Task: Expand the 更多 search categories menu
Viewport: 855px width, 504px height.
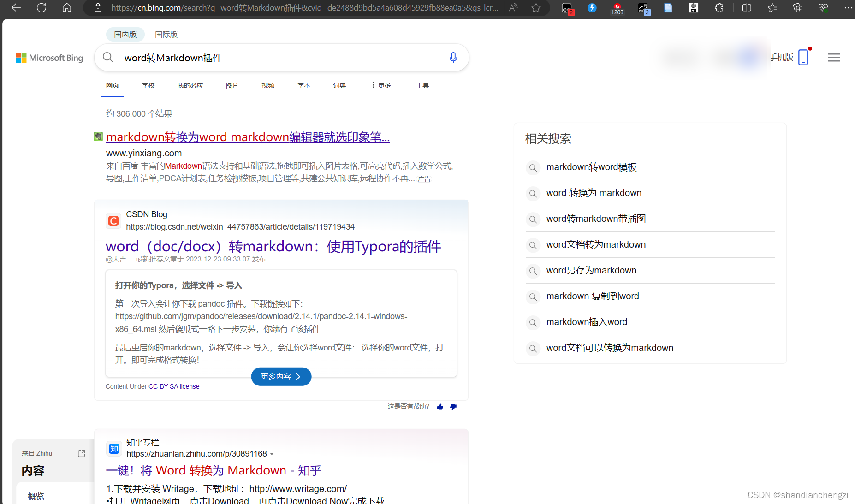Action: pos(381,85)
